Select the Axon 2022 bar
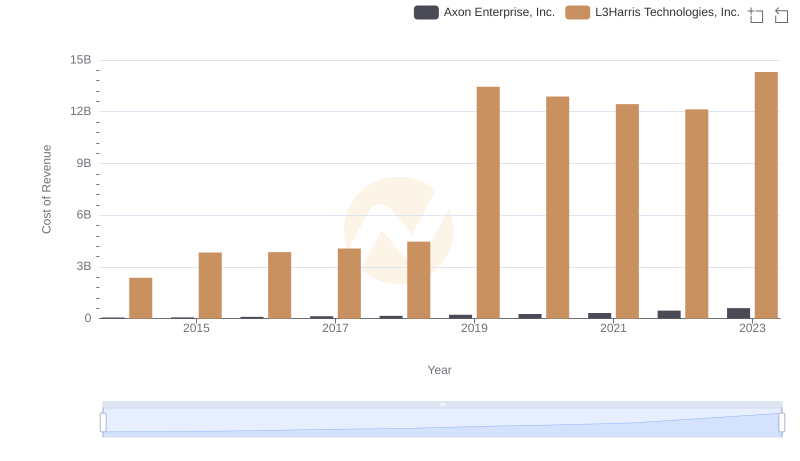Image resolution: width=800 pixels, height=461 pixels. [669, 315]
